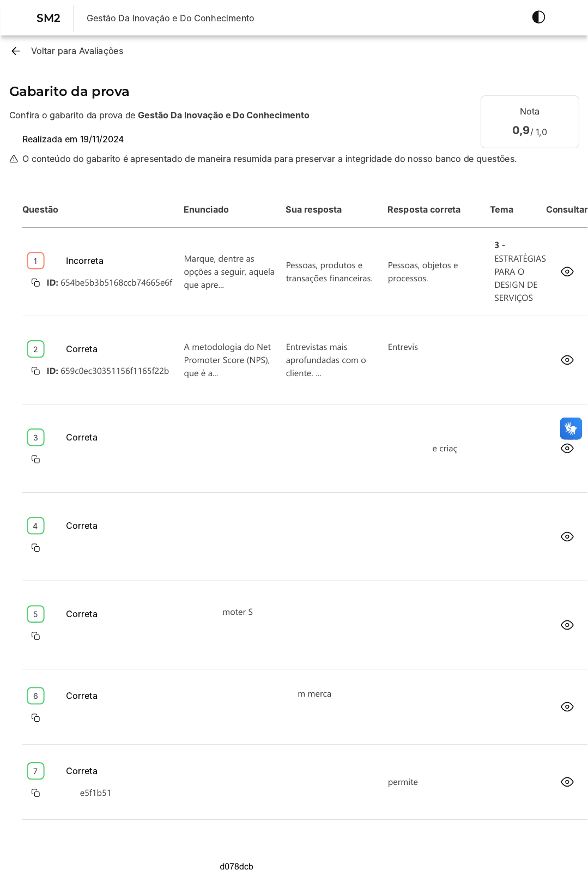
Task: Copy the ID of question 3
Action: pos(35,460)
